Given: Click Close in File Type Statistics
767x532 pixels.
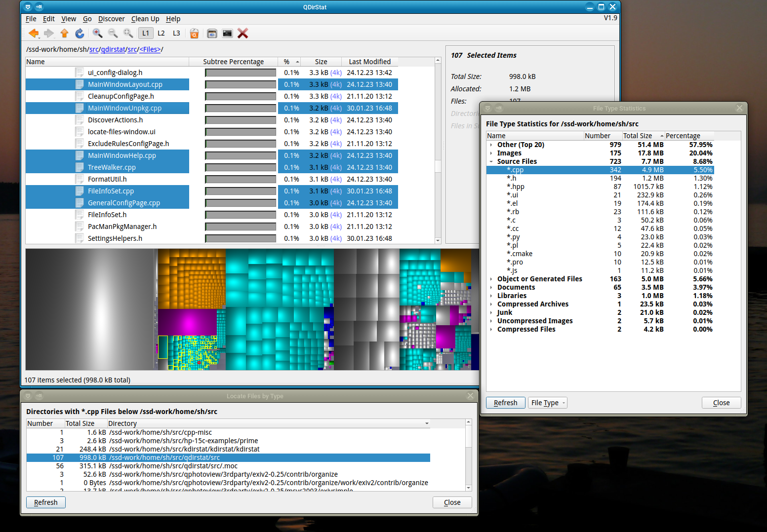Looking at the screenshot, I should coord(721,403).
